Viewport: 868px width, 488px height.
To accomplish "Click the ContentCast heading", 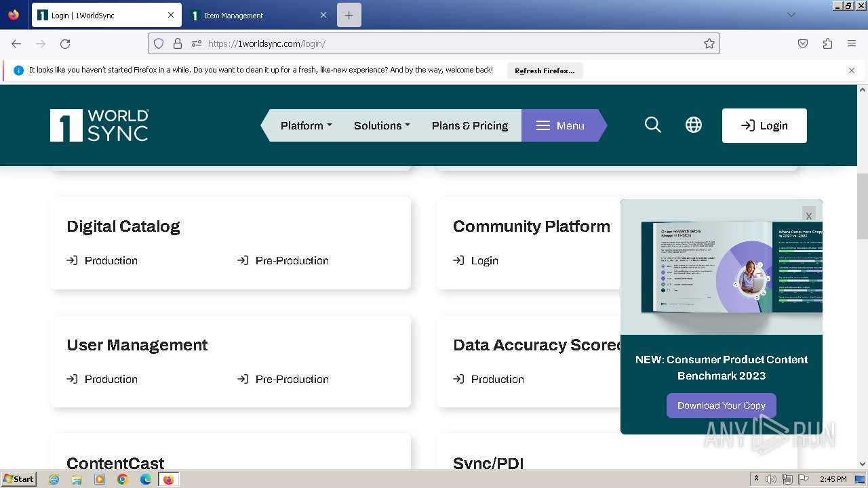I will [x=115, y=463].
